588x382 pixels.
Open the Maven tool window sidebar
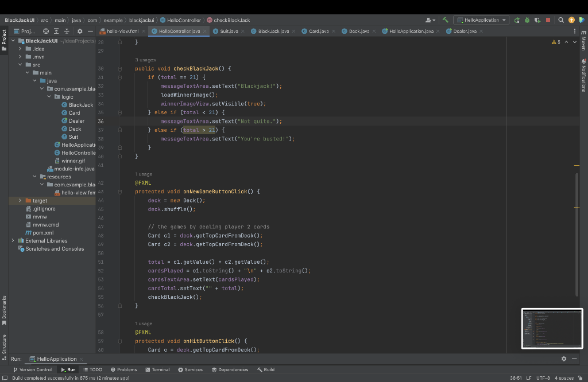tap(584, 40)
